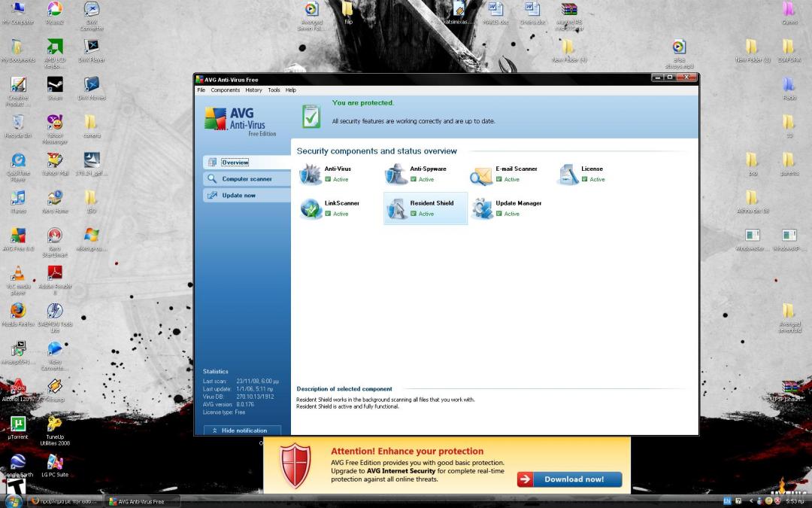Select the VLC media player desktop icon
The width and height of the screenshot is (812, 508).
[x=18, y=280]
